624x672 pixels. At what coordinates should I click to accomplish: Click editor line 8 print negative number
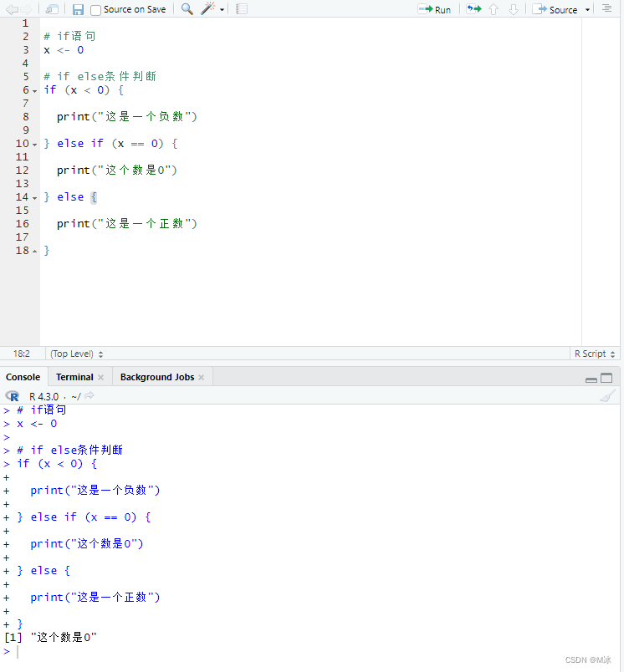pos(126,116)
